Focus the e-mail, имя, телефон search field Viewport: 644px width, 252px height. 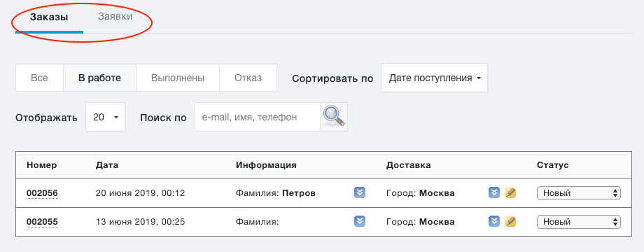258,117
